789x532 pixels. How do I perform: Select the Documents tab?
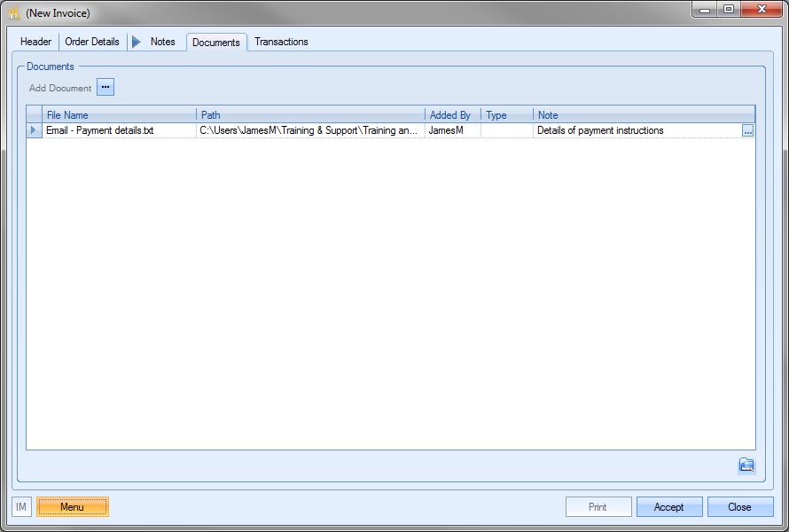(x=216, y=43)
